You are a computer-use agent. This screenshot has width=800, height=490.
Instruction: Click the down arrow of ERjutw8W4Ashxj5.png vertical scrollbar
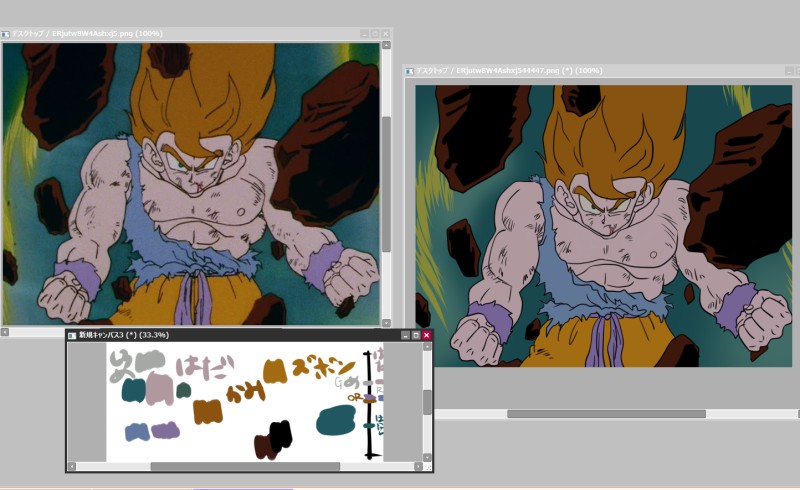click(x=386, y=323)
